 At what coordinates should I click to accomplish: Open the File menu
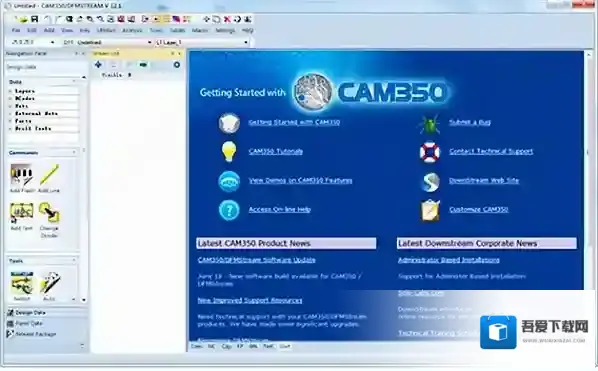(16, 30)
